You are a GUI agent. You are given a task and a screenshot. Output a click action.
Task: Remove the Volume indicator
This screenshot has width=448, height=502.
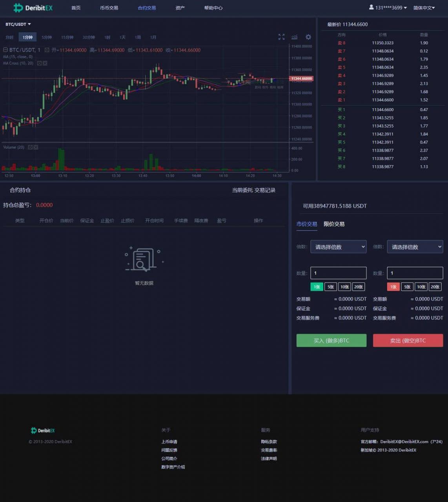(x=36, y=147)
